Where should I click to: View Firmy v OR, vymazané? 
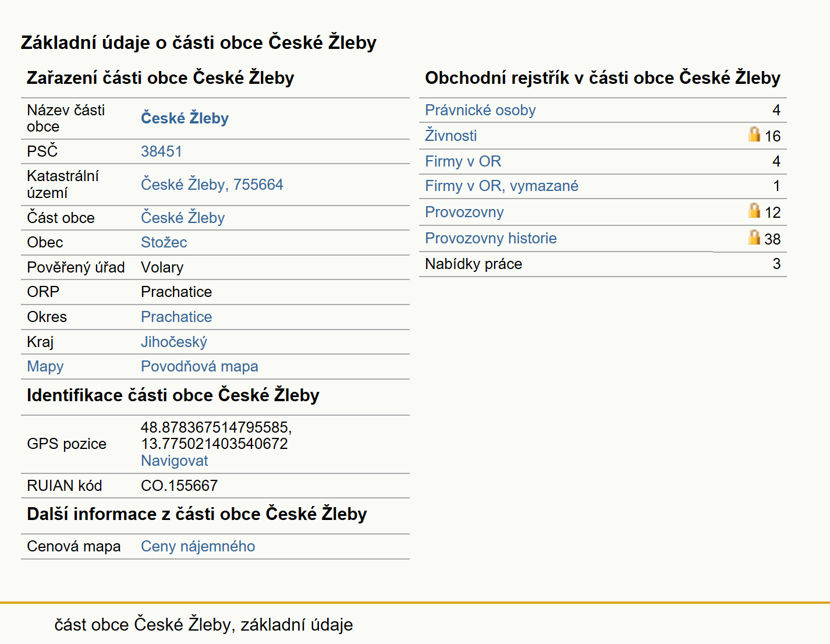(x=502, y=186)
